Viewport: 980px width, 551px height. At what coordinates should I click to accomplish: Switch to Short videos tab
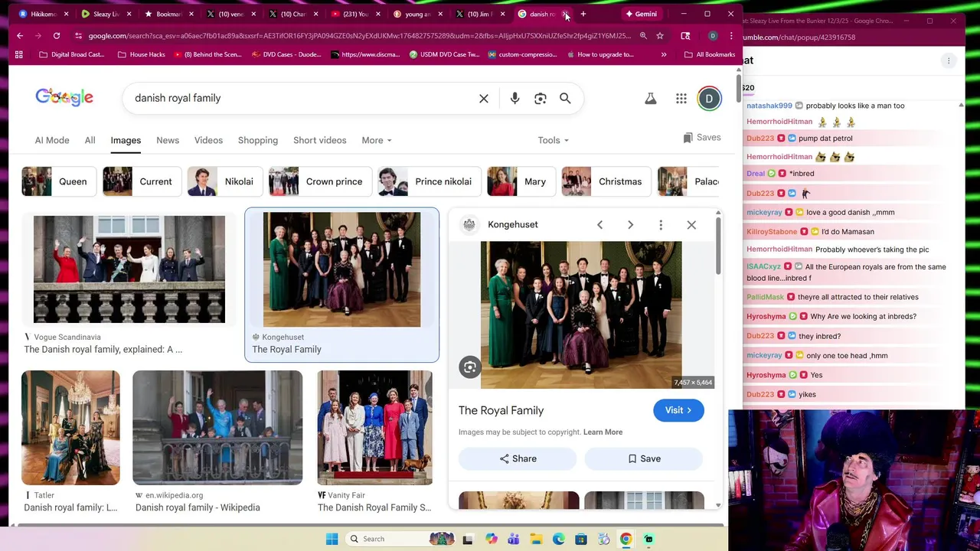320,140
